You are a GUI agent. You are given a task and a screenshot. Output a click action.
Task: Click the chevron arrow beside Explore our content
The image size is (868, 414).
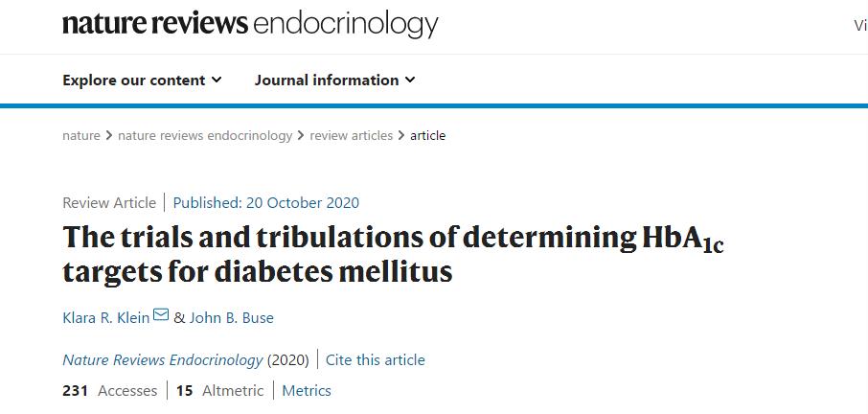[217, 80]
